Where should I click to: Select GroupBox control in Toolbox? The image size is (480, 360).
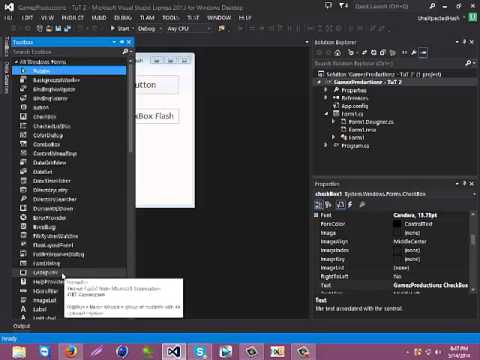coord(45,273)
